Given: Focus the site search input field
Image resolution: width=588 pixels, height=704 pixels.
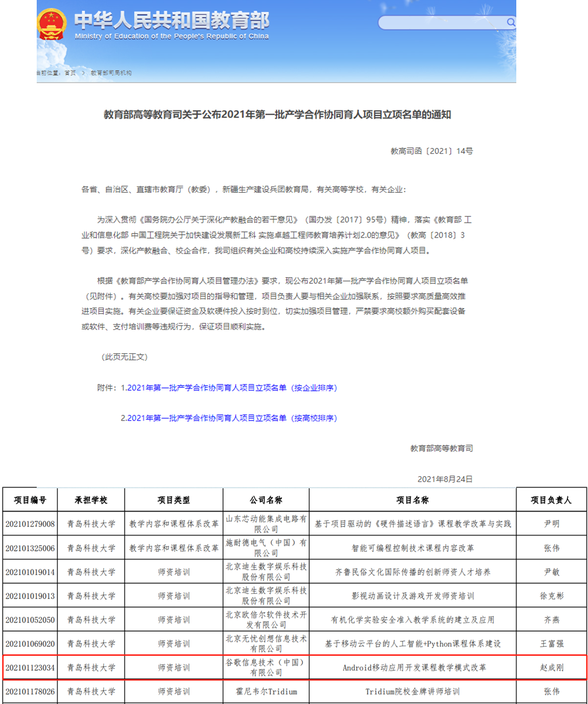Looking at the screenshot, I should point(446,22).
